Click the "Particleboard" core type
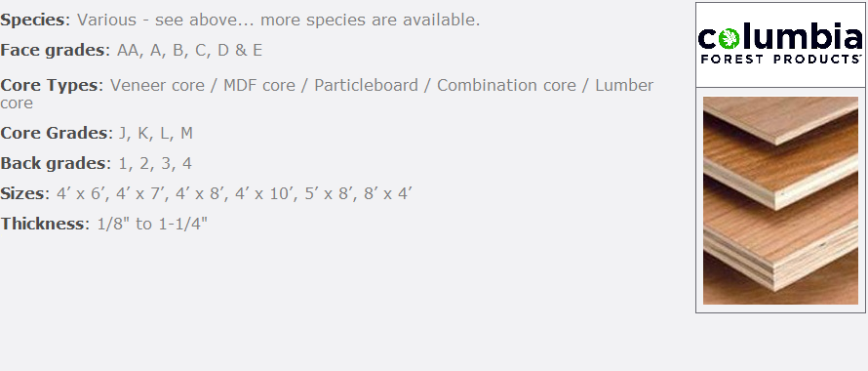 tap(366, 85)
